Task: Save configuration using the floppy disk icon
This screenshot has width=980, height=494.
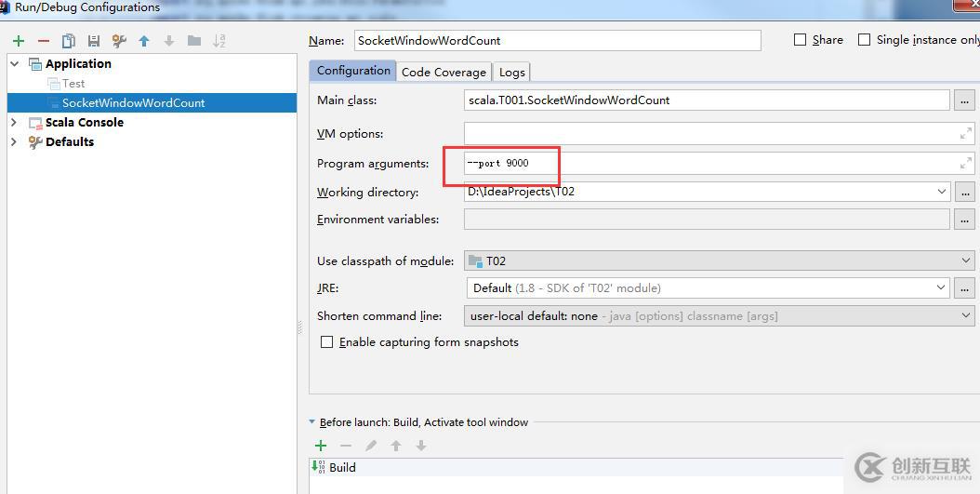Action: (94, 41)
